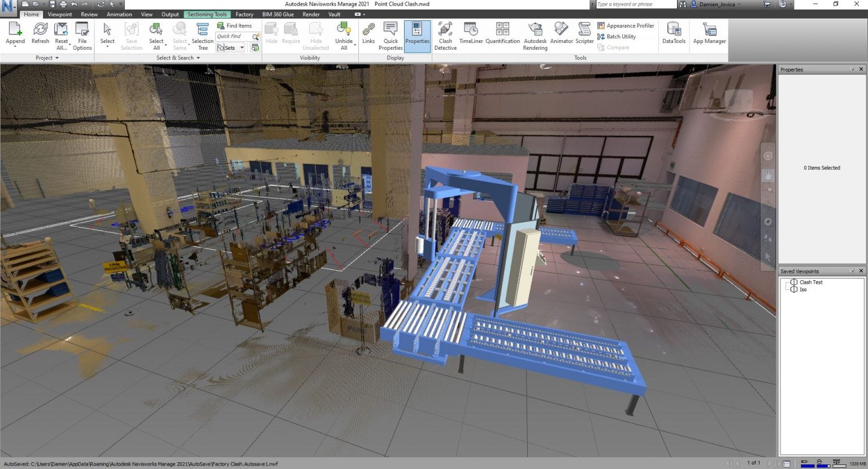Activate Find Items search

pos(236,25)
